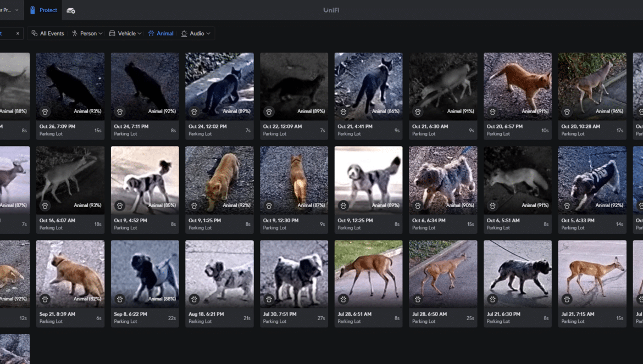Open the Oct 24, 12:02 PM cat event
The image size is (643, 364).
point(219,86)
